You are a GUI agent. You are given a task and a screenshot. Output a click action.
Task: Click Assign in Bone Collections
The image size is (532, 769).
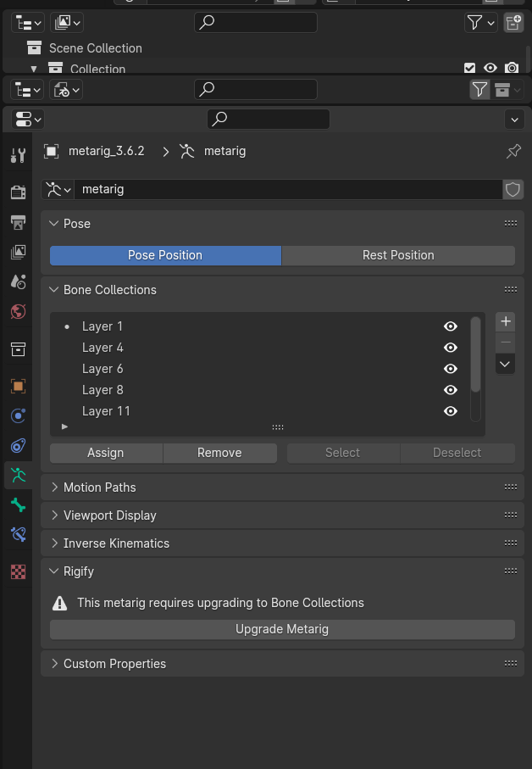tap(106, 453)
